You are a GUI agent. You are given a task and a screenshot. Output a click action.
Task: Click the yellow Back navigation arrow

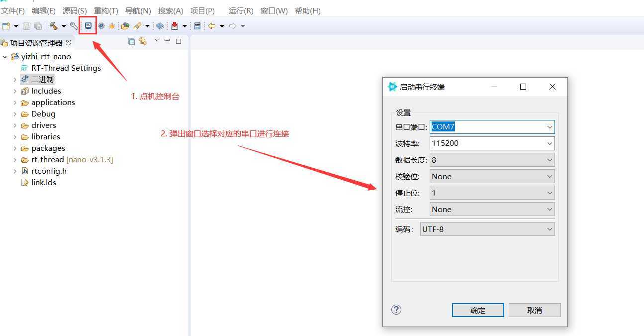pyautogui.click(x=212, y=26)
